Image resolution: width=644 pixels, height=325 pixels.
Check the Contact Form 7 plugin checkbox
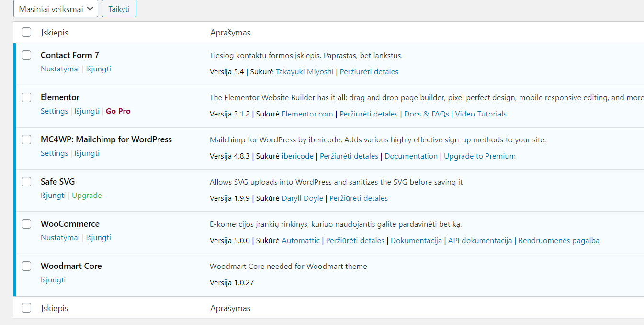(x=26, y=55)
